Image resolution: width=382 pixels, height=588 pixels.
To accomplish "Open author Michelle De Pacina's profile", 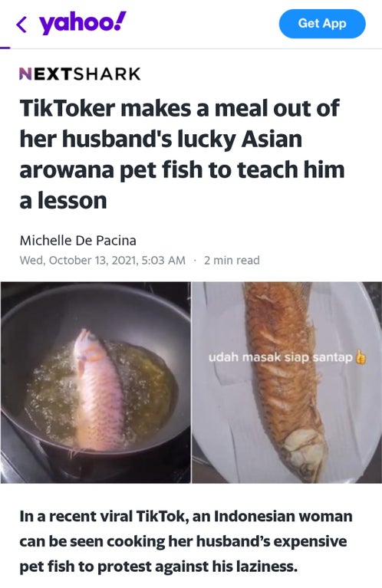I will click(x=77, y=241).
